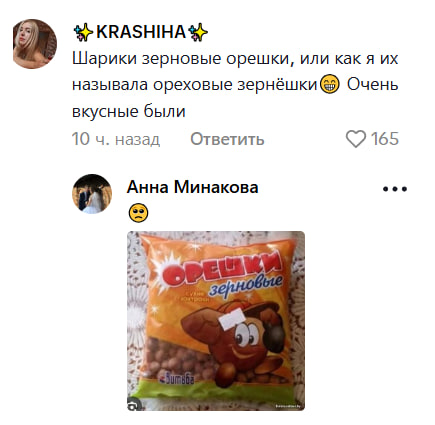Click the comment text about зерновые орешки
Screen dimensions: 435x425
tap(235, 85)
